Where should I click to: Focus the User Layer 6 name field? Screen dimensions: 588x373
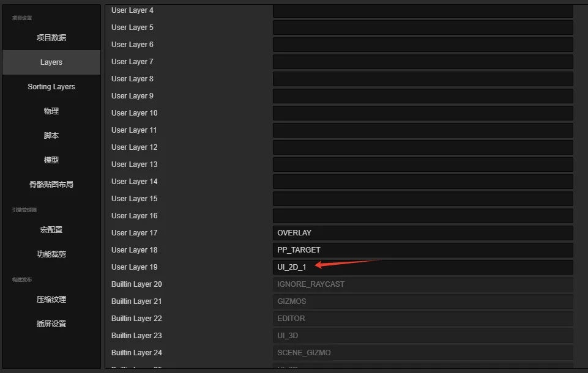[423, 45]
